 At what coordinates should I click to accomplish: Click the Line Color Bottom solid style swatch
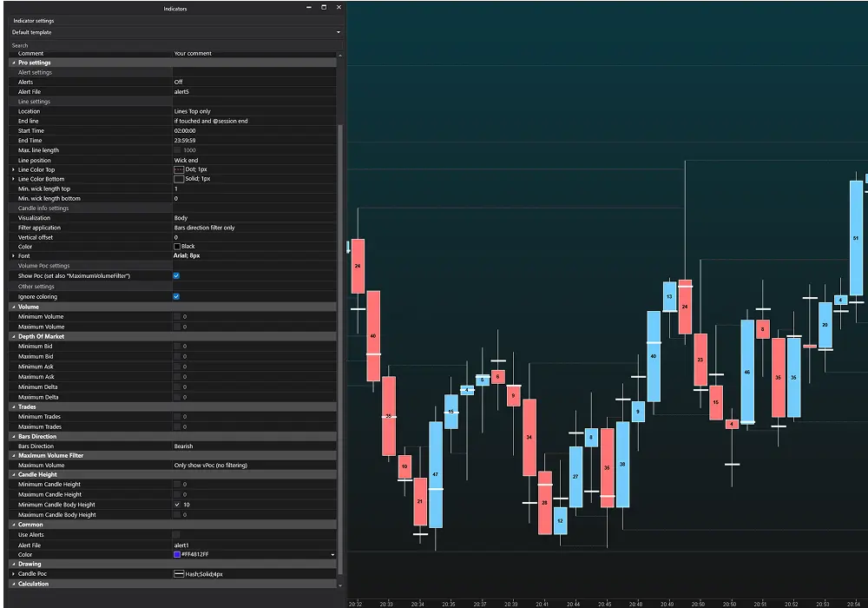pyautogui.click(x=179, y=179)
